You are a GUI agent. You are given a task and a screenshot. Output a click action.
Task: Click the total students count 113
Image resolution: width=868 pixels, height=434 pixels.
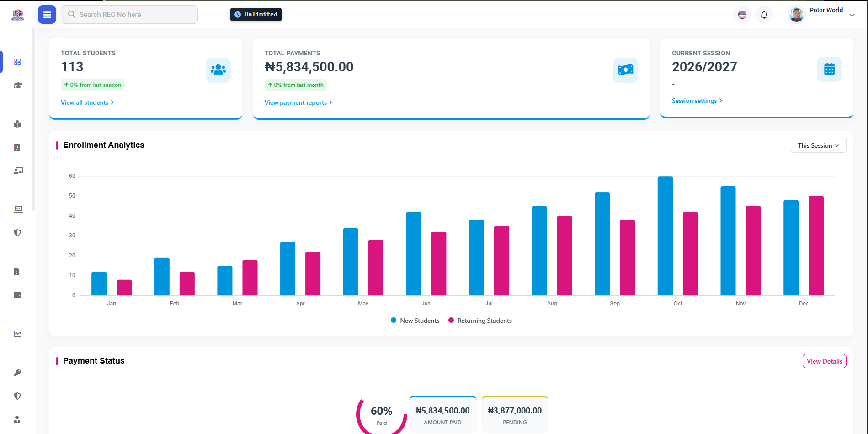point(72,67)
